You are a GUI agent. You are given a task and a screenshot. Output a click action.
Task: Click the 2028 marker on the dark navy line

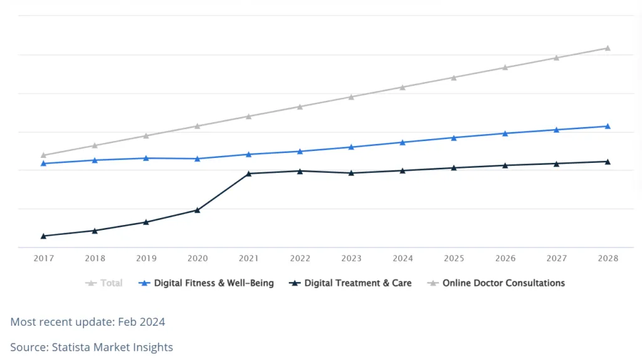coord(608,162)
